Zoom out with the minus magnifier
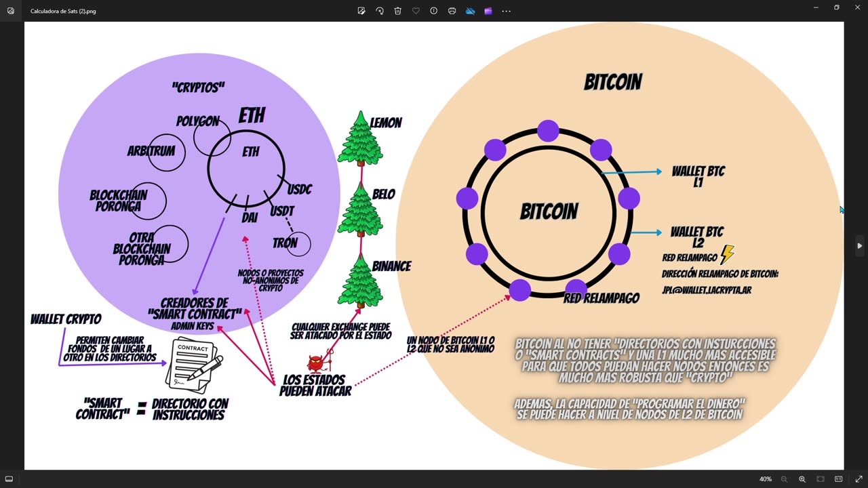This screenshot has width=868, height=488. (785, 479)
